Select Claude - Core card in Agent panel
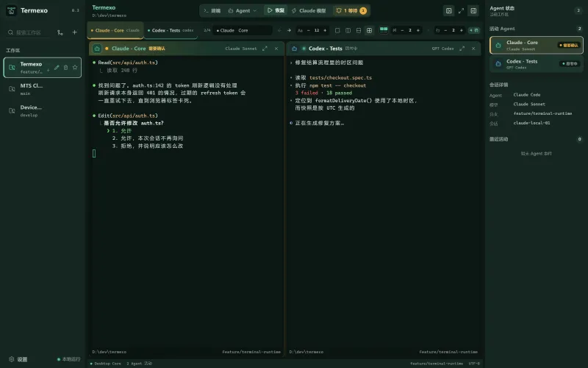The height and width of the screenshot is (368, 588). (x=537, y=45)
